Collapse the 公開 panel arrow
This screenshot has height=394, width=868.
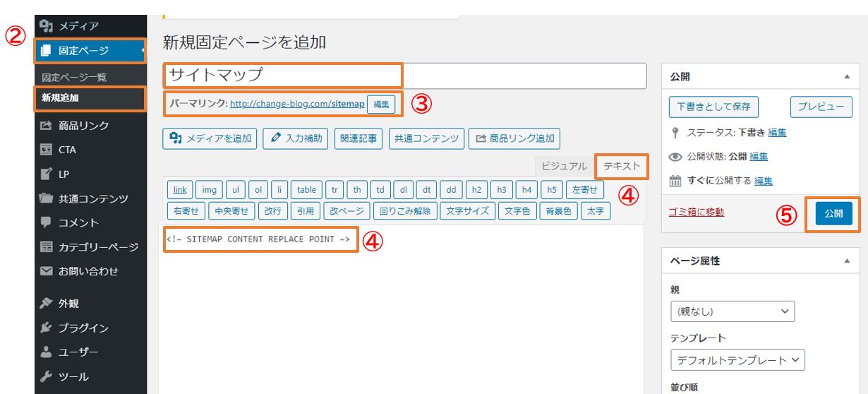coord(847,76)
